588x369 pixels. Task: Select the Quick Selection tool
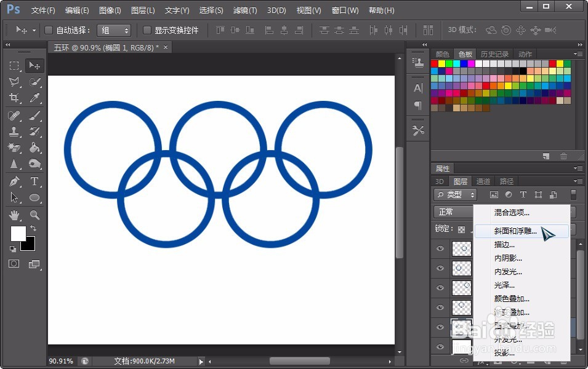click(34, 82)
